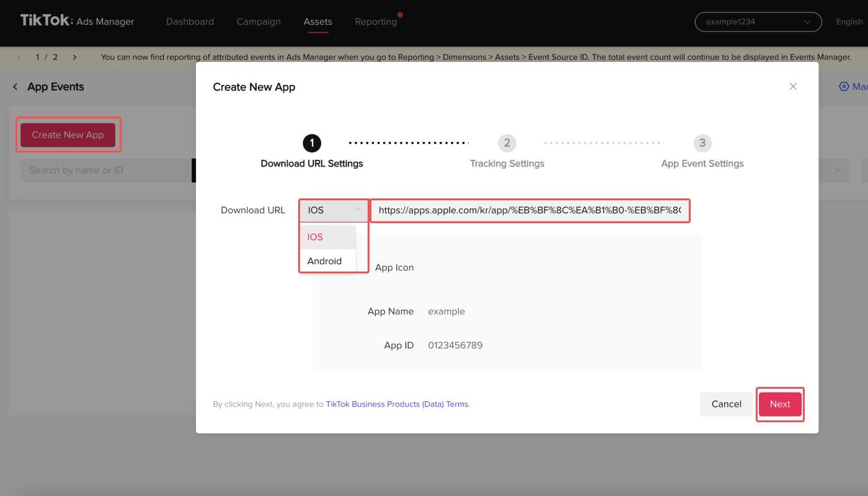Close the Create New App dialog
This screenshot has width=868, height=496.
[x=793, y=87]
